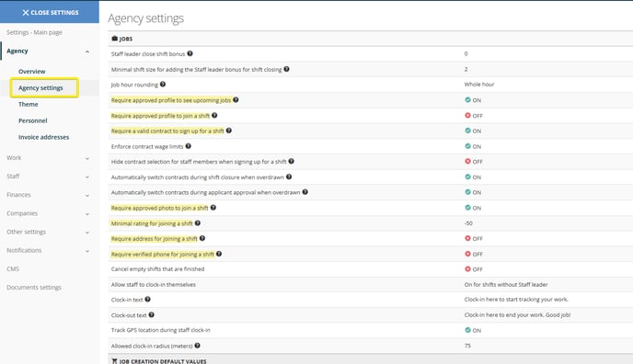Go to Settings - Main page link
633x364 pixels.
coord(34,32)
